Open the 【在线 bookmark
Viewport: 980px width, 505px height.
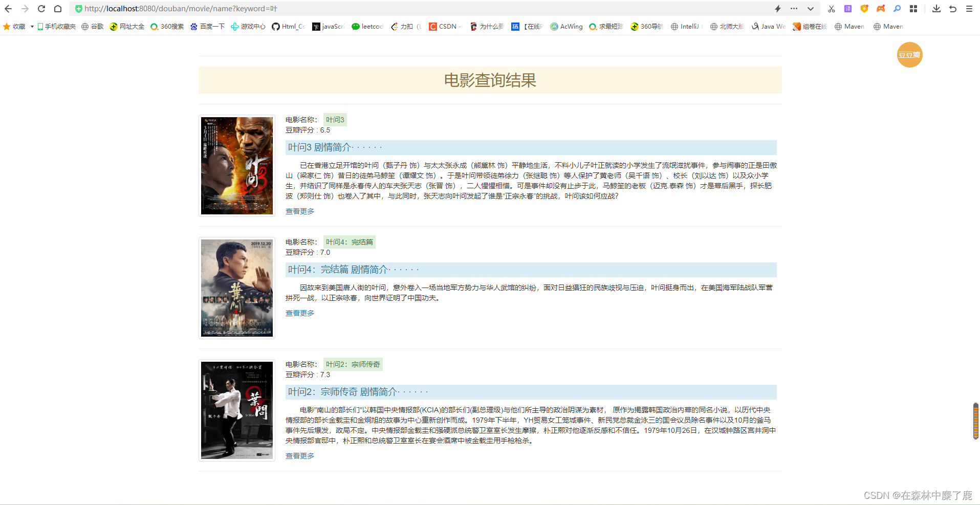tap(527, 27)
